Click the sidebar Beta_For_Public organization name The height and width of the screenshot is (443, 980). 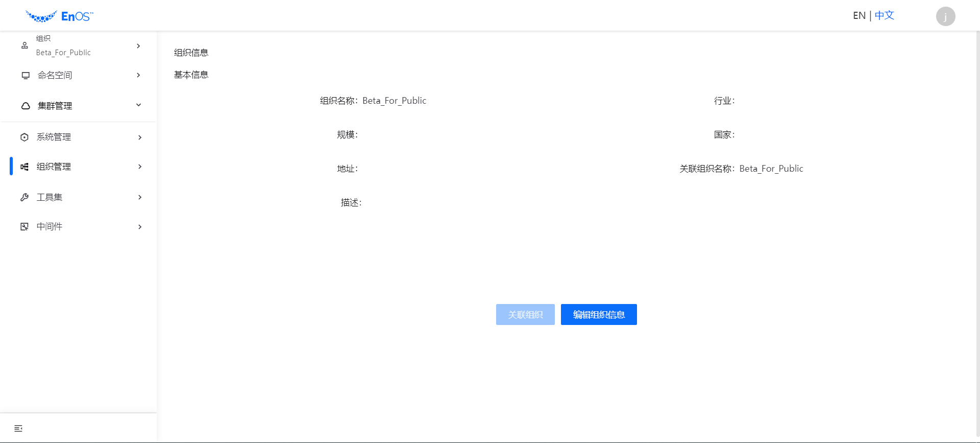pos(63,53)
